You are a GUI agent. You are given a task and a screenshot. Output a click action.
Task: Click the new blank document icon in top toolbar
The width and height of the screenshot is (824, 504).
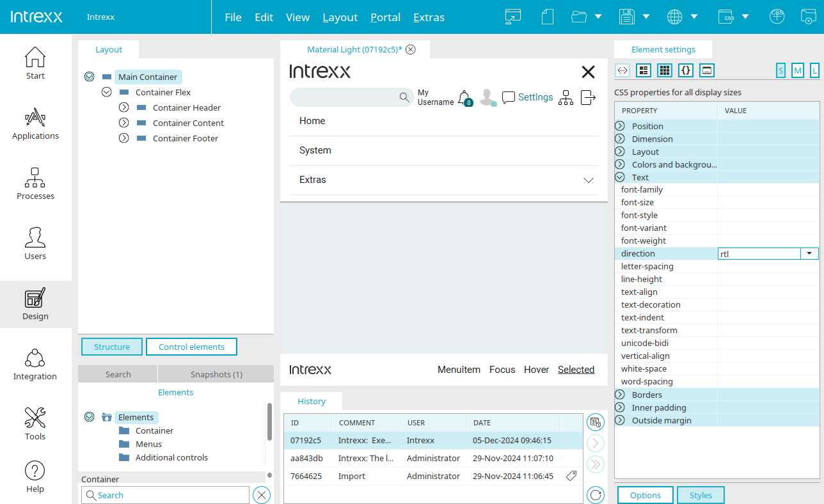click(x=547, y=17)
